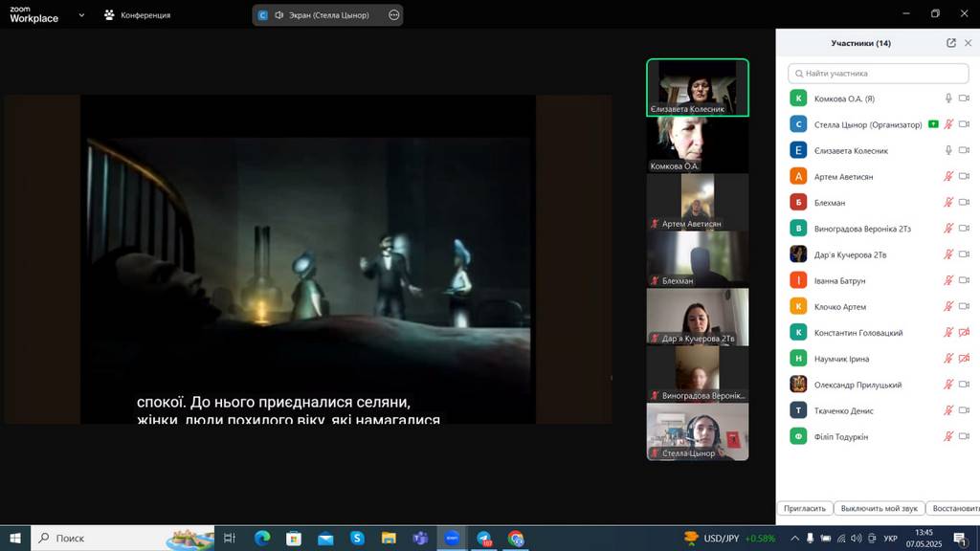Select participant Клочко Артем name
This screenshot has height=551, width=980.
pyautogui.click(x=840, y=307)
